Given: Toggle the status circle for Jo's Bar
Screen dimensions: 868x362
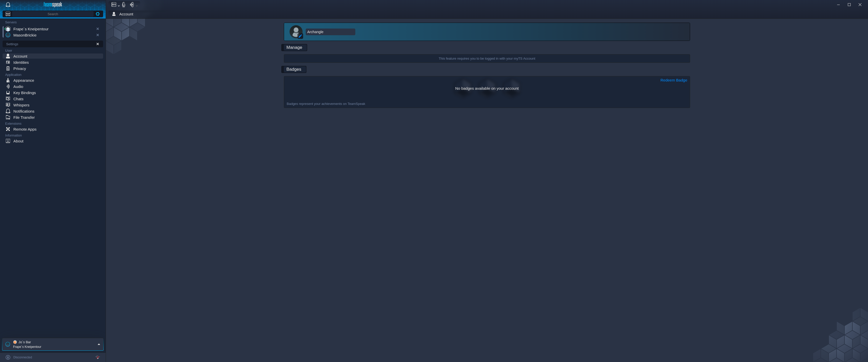Looking at the screenshot, I should pos(7,344).
